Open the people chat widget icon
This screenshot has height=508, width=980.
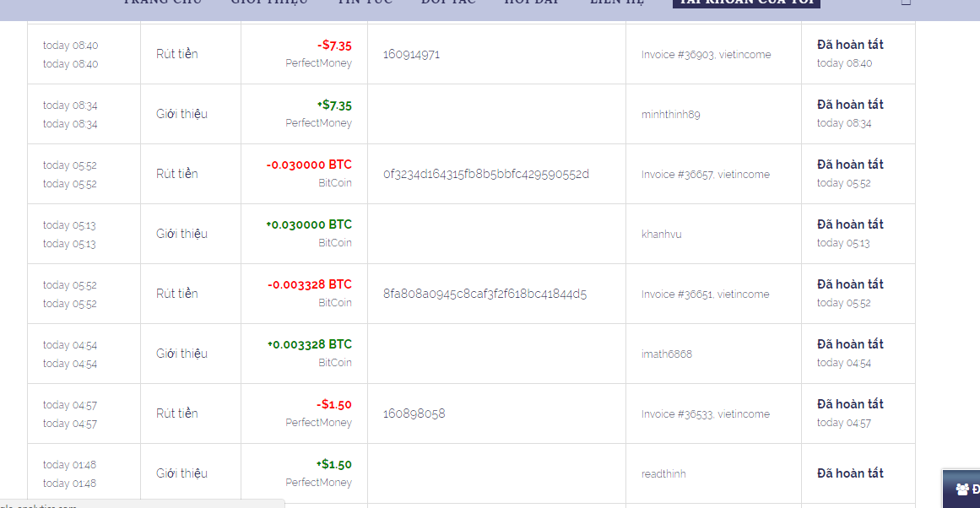pos(962,489)
